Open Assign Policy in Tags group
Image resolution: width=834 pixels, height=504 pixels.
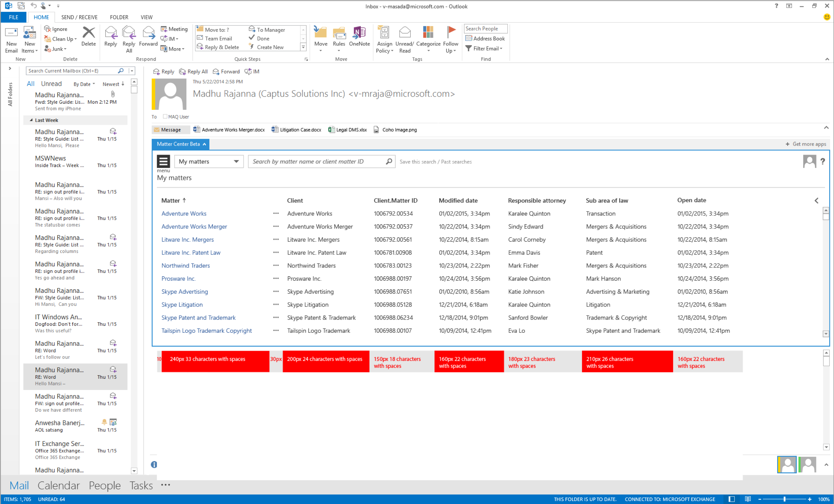(x=385, y=40)
